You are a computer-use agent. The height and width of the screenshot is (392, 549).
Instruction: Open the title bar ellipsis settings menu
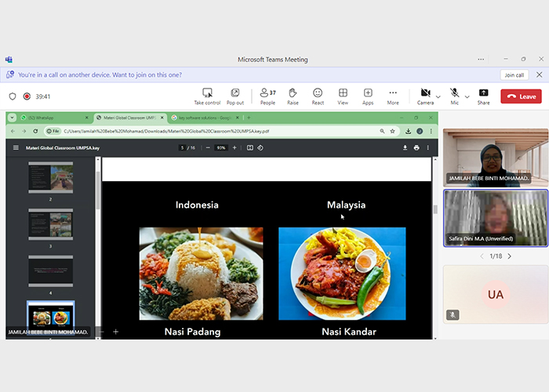click(x=481, y=59)
